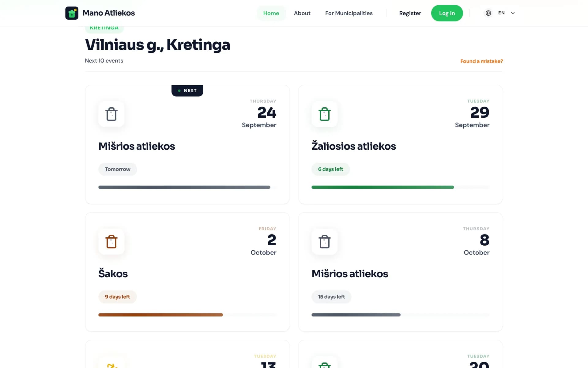Click the bin icon on the 24 September card
Viewport: 588px width, 368px height.
111,114
